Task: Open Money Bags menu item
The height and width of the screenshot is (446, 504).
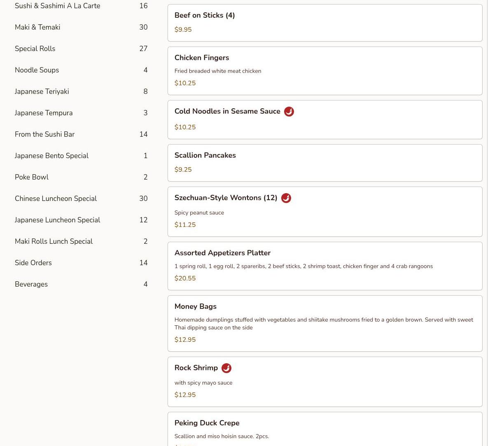Action: pos(325,323)
